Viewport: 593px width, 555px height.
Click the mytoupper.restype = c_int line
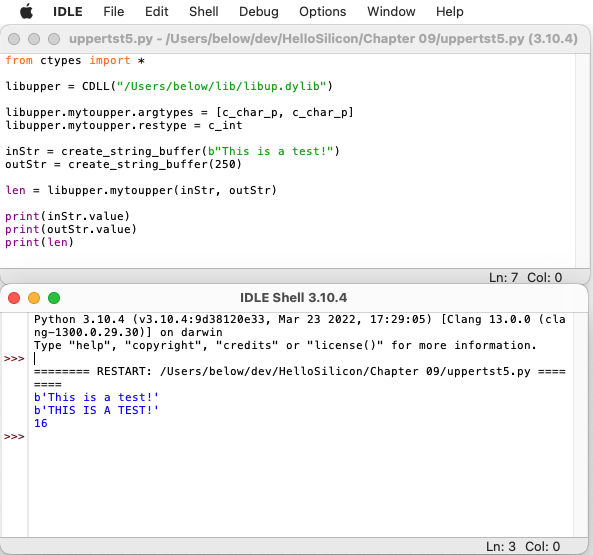124,125
